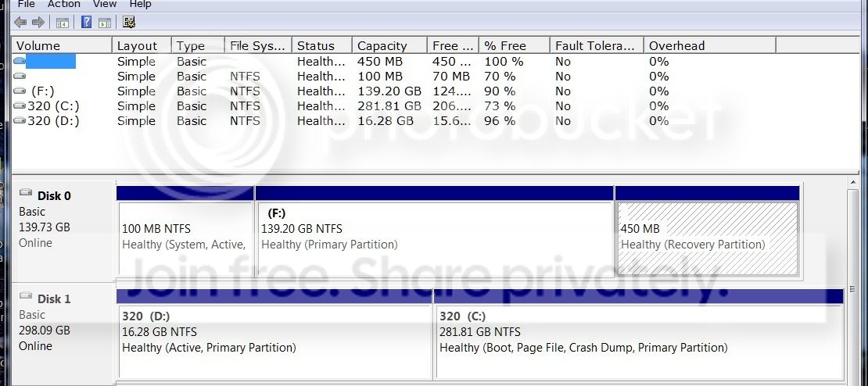The width and height of the screenshot is (868, 386).
Task: Click the 96 % free cell
Action: (x=500, y=121)
